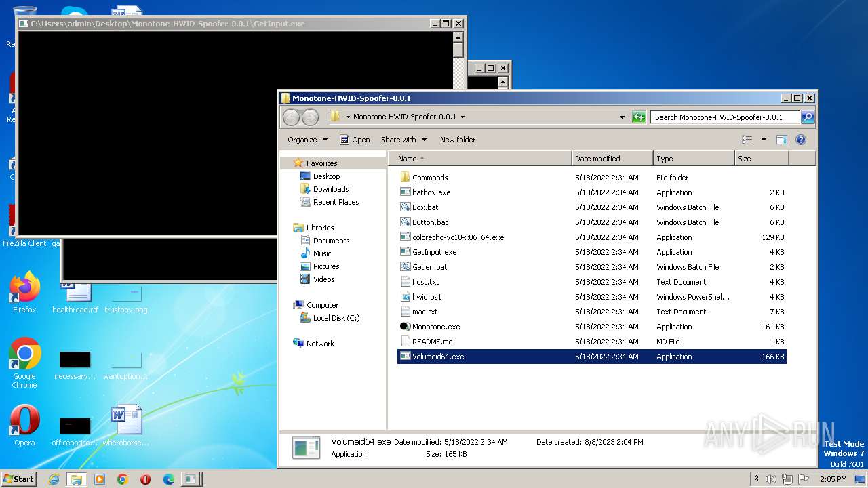Select Getlen.bat file icon
This screenshot has height=488, width=868.
(x=406, y=267)
